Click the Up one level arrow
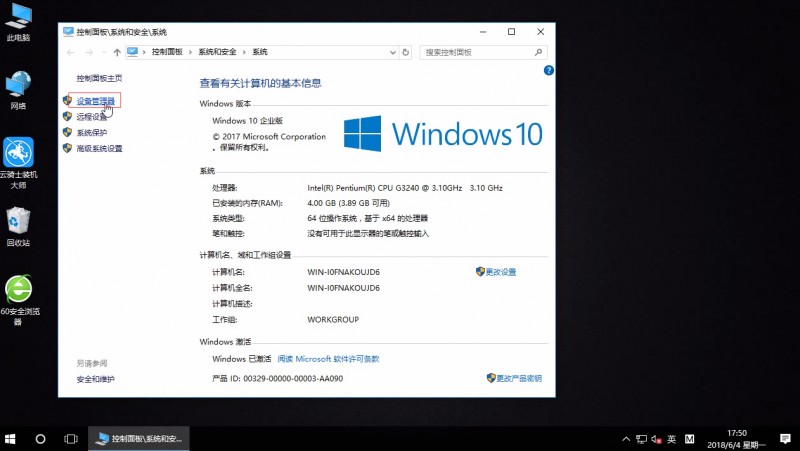Image resolution: width=800 pixels, height=451 pixels. [117, 52]
